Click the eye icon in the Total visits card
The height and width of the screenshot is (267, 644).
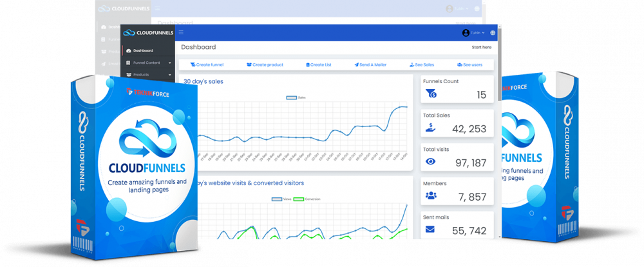[430, 161]
